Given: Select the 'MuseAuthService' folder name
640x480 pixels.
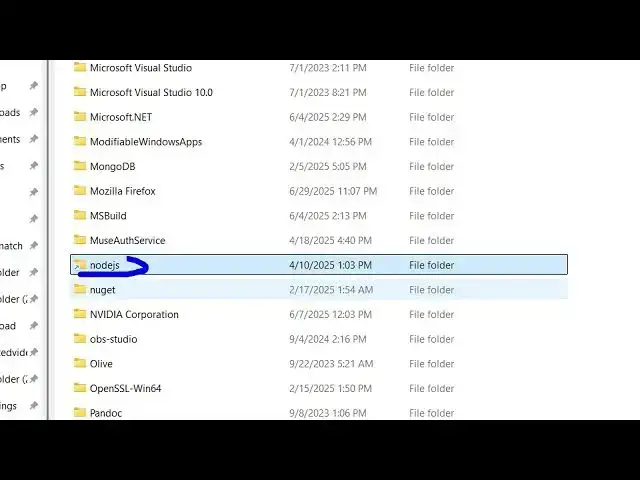Looking at the screenshot, I should pyautogui.click(x=127, y=240).
